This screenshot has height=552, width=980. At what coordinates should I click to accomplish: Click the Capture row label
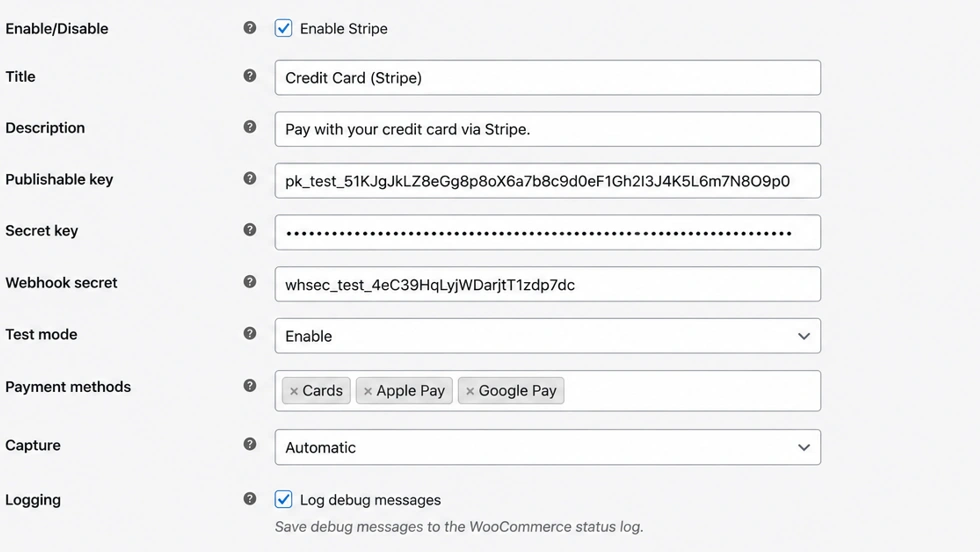(x=33, y=446)
